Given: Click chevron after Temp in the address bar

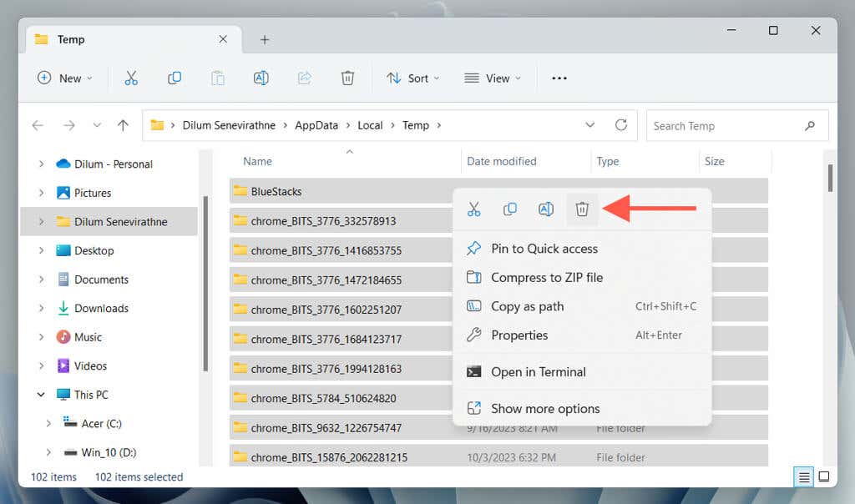Looking at the screenshot, I should [x=439, y=126].
